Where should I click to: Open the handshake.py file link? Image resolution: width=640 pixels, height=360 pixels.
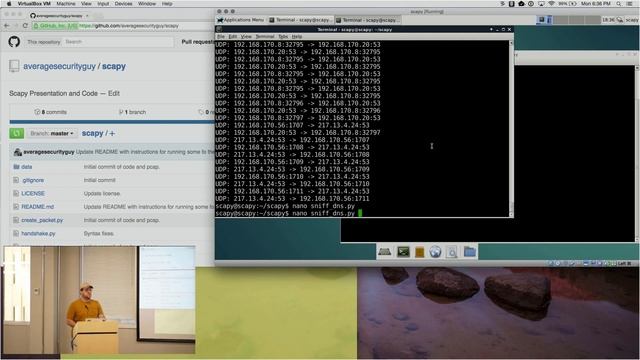coord(38,233)
